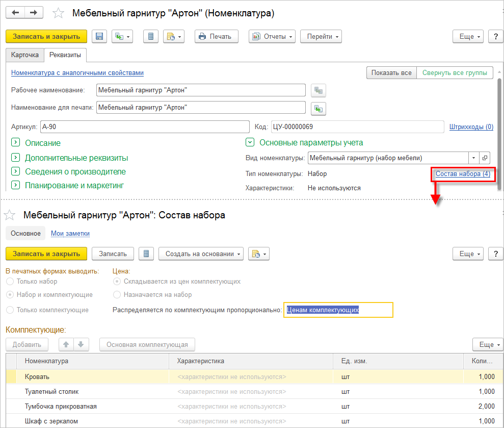Open the Состав набора (4) link
This screenshot has height=428, width=504.
[x=463, y=174]
